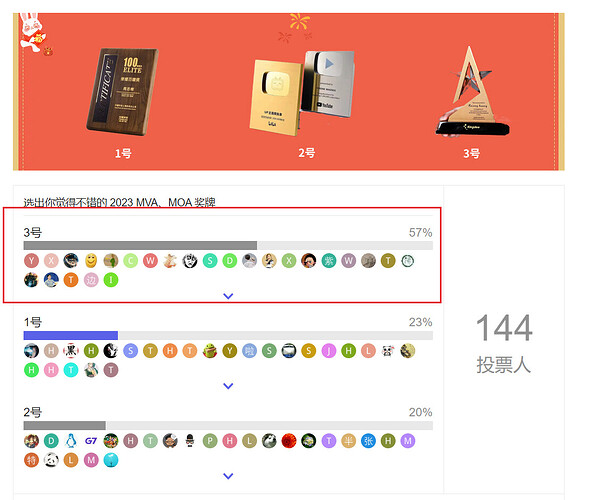The width and height of the screenshot is (611, 500).
Task: Click the 迈 avatar in 3号 voters
Action: pos(91,280)
